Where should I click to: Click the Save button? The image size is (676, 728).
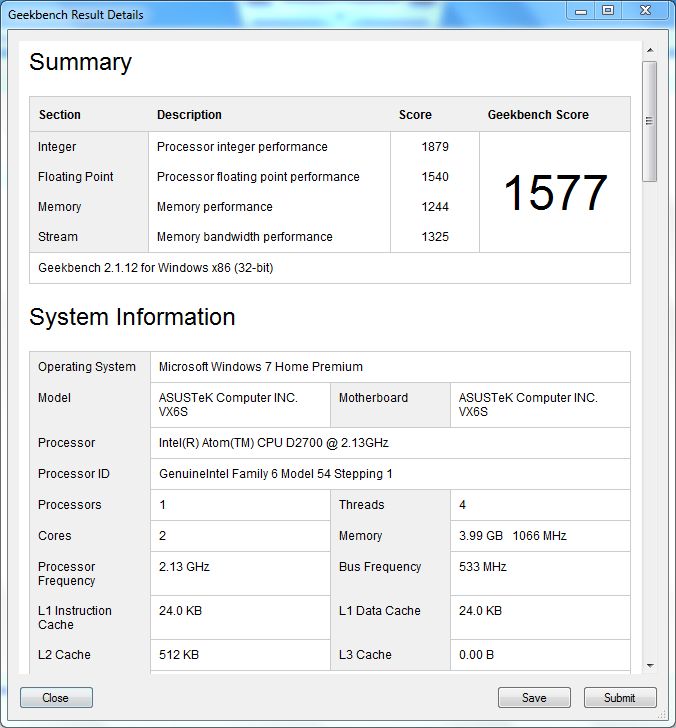pos(534,697)
